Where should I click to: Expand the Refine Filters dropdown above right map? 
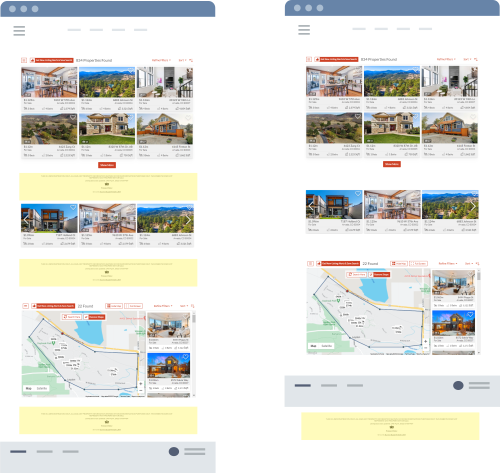[447, 263]
